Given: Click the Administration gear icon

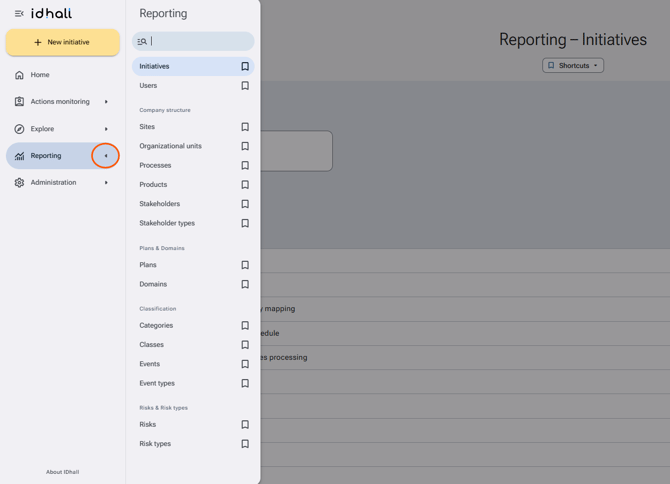Looking at the screenshot, I should click(x=19, y=183).
